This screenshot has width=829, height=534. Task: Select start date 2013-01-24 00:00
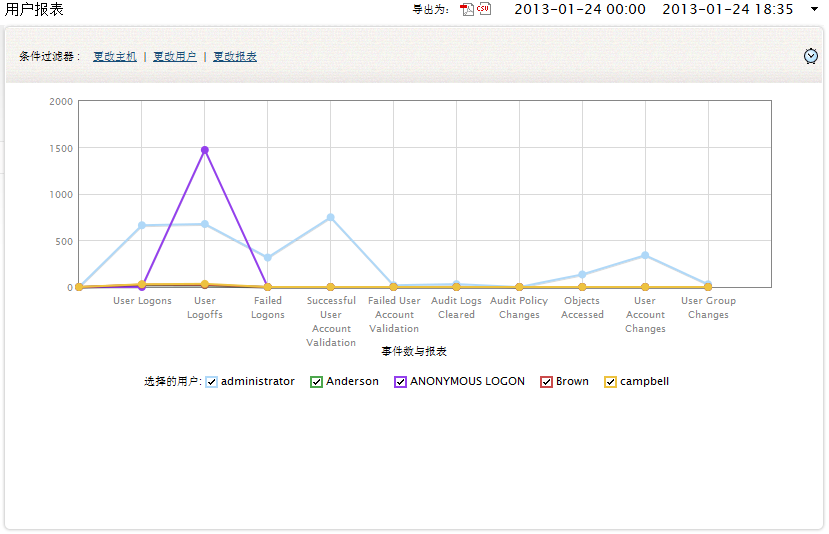pyautogui.click(x=580, y=10)
